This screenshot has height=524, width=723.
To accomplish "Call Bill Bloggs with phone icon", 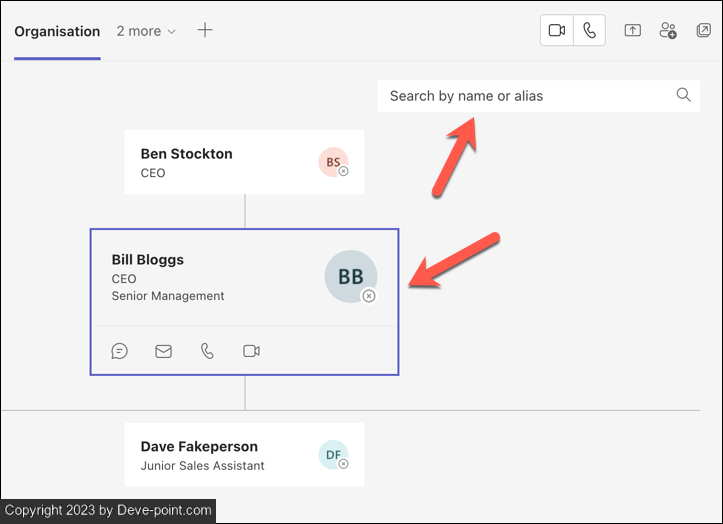I will [x=207, y=351].
